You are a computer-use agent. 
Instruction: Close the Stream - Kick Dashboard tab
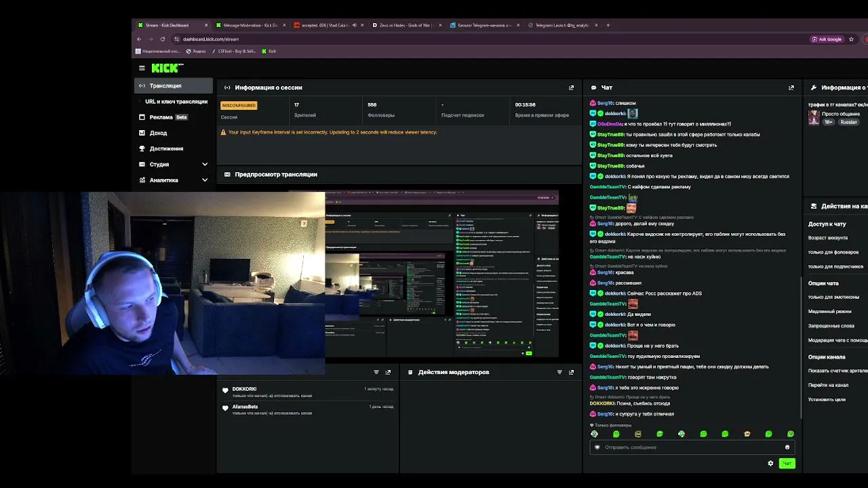point(206,25)
